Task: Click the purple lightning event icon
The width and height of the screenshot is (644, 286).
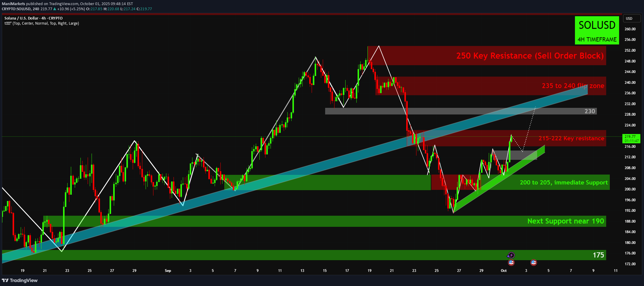Action: tap(511, 255)
